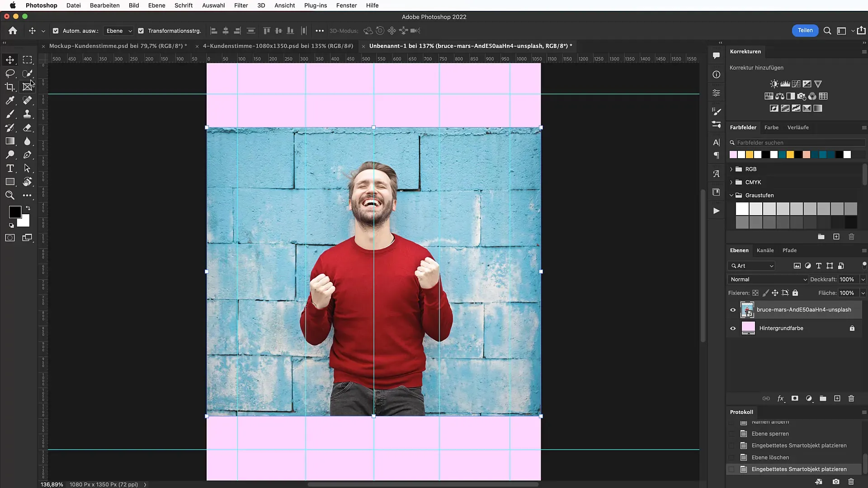
Task: Toggle Transformationsstrg. checkbox
Action: 141,31
